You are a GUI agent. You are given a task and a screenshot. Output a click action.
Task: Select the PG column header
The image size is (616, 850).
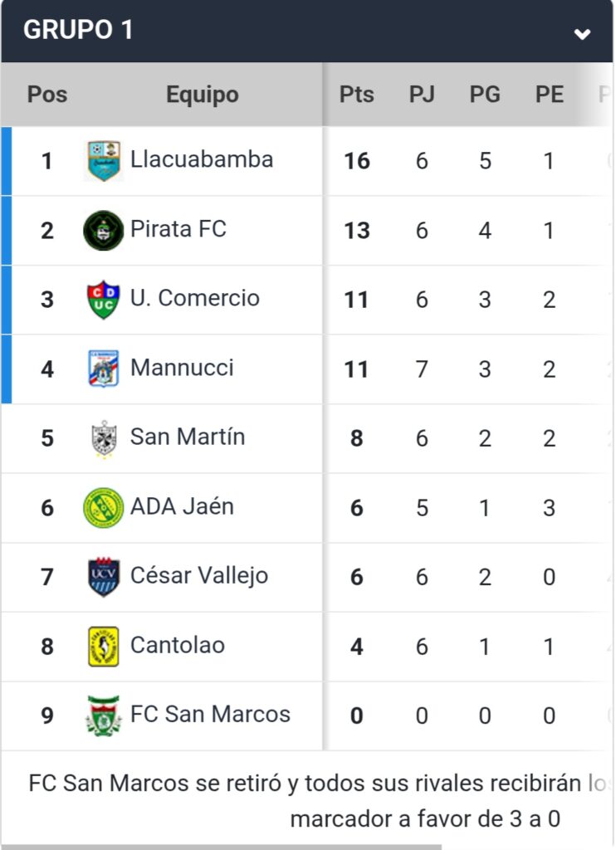point(485,95)
